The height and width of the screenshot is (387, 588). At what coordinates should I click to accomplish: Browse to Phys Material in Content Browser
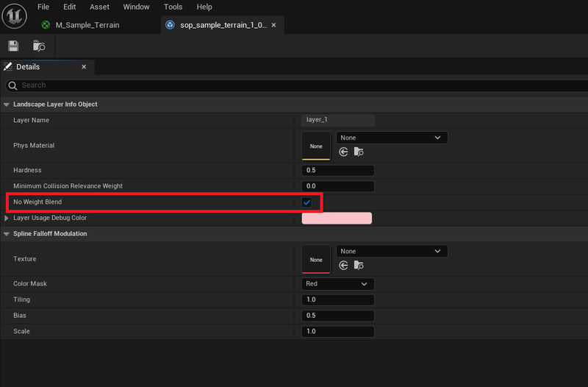[x=359, y=152]
